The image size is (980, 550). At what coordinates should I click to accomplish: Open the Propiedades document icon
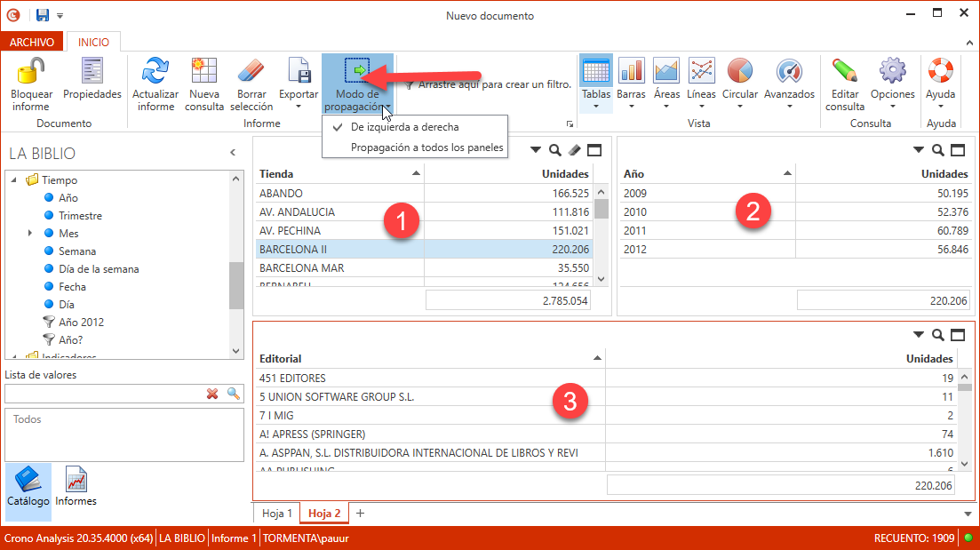point(92,71)
